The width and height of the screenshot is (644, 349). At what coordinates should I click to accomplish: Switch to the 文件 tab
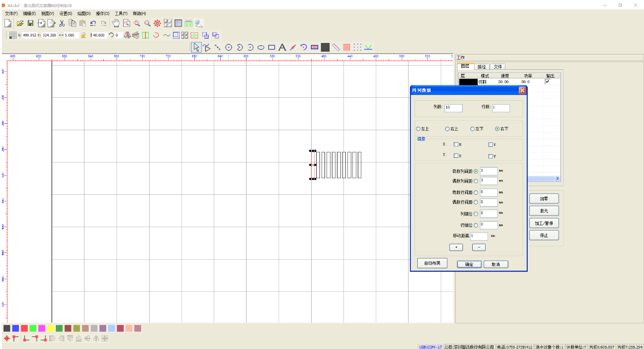(498, 67)
